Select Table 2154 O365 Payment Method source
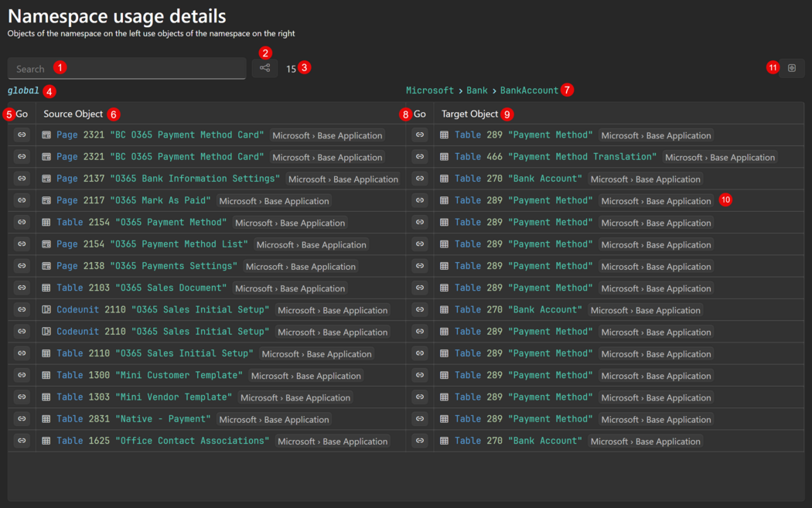 [x=142, y=223]
